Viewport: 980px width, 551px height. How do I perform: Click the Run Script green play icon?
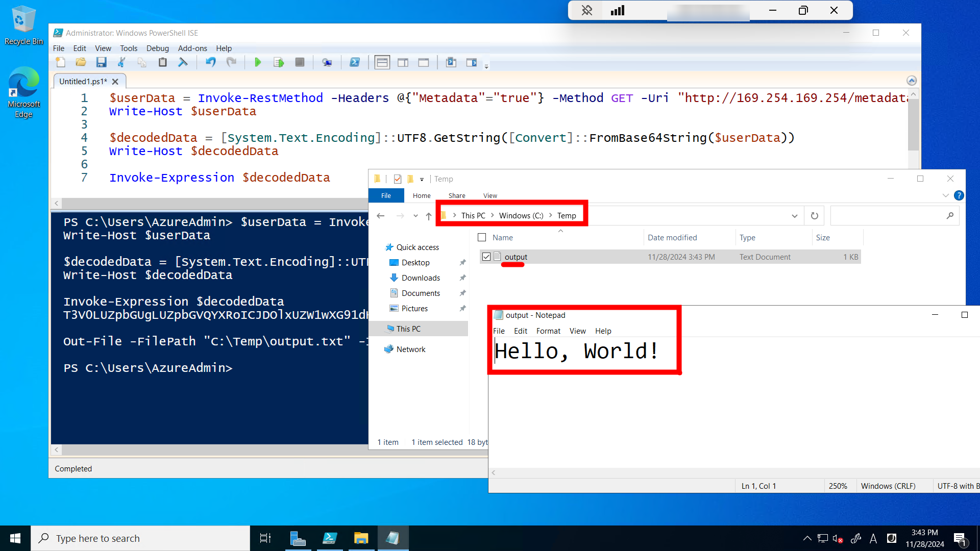258,62
